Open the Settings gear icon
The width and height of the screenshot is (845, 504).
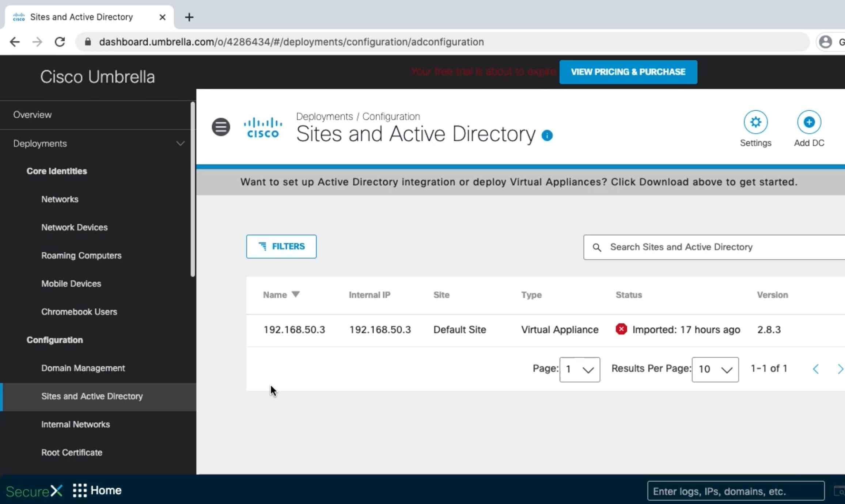tap(755, 122)
